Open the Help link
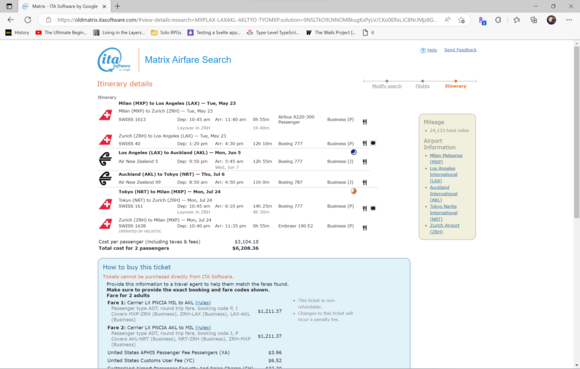580x369 pixels. click(432, 50)
